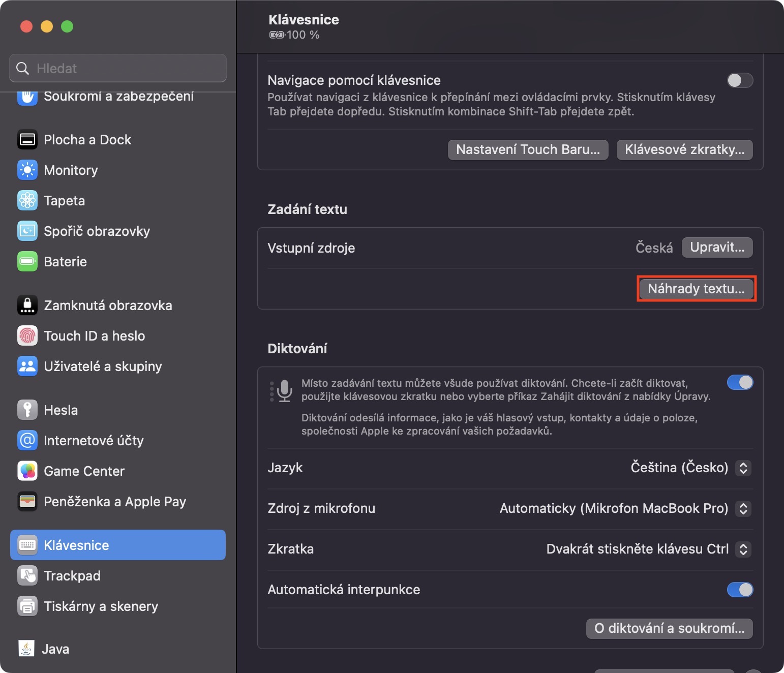Open the Jazyk language dropdown
The height and width of the screenshot is (673, 784).
(x=743, y=468)
